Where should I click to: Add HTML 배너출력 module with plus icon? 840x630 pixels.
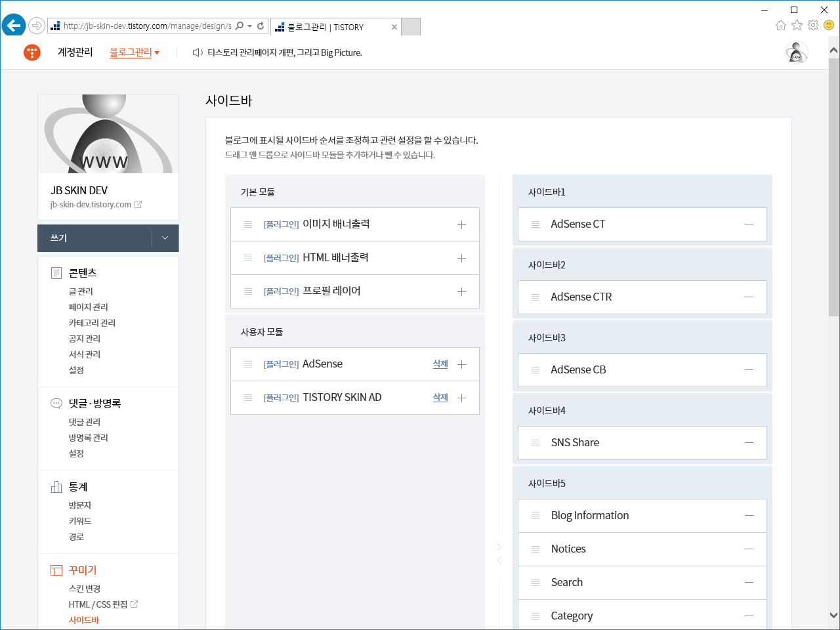(461, 258)
